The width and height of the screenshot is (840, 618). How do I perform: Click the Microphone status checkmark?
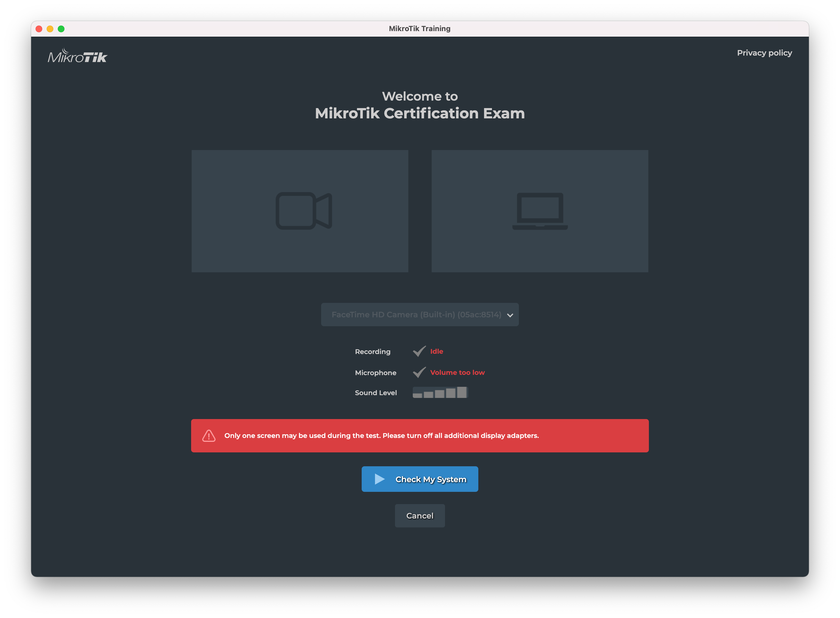click(419, 372)
